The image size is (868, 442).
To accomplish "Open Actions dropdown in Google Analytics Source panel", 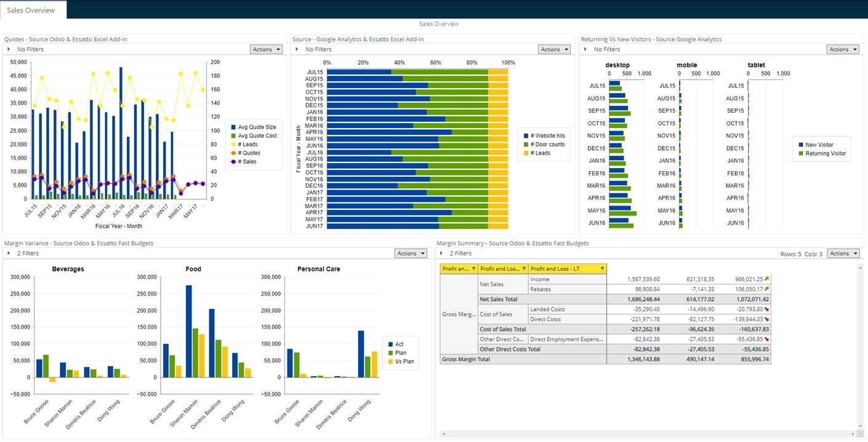I will [x=554, y=49].
